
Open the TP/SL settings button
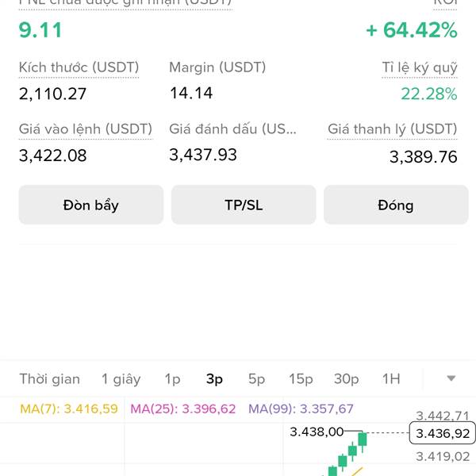coord(244,205)
